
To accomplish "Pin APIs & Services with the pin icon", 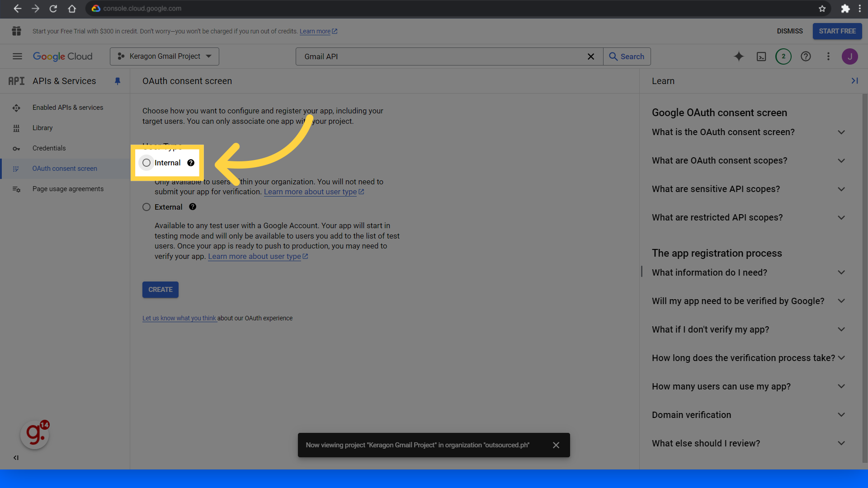I will [x=118, y=81].
